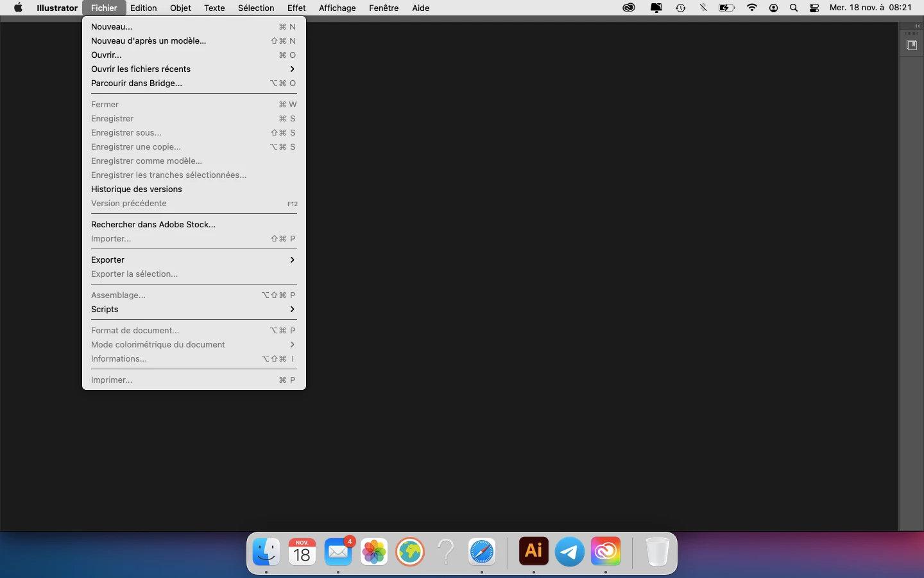Close the open Fichier menu

pyautogui.click(x=104, y=8)
